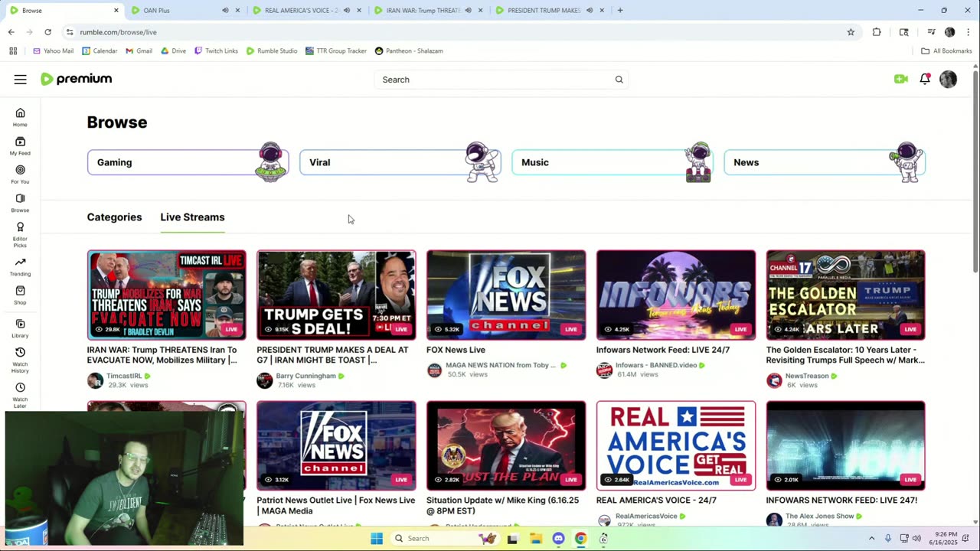Open Browse in the sidebar

click(20, 203)
